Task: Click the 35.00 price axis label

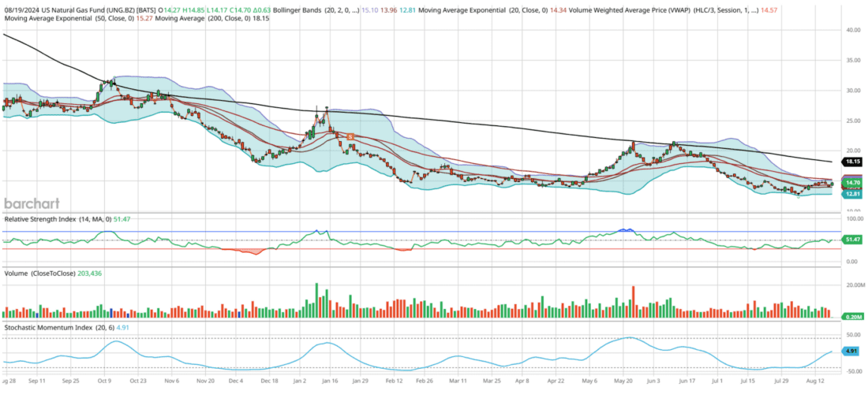Action: coord(852,60)
